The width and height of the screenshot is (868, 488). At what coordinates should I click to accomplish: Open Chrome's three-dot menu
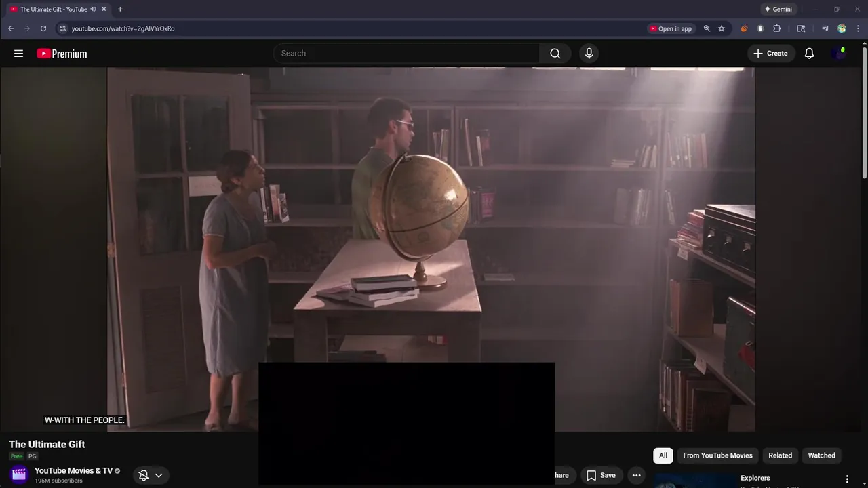point(859,28)
